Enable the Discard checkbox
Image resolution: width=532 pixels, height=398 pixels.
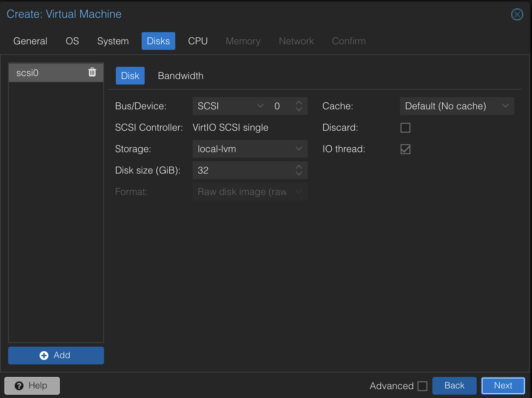(x=405, y=127)
